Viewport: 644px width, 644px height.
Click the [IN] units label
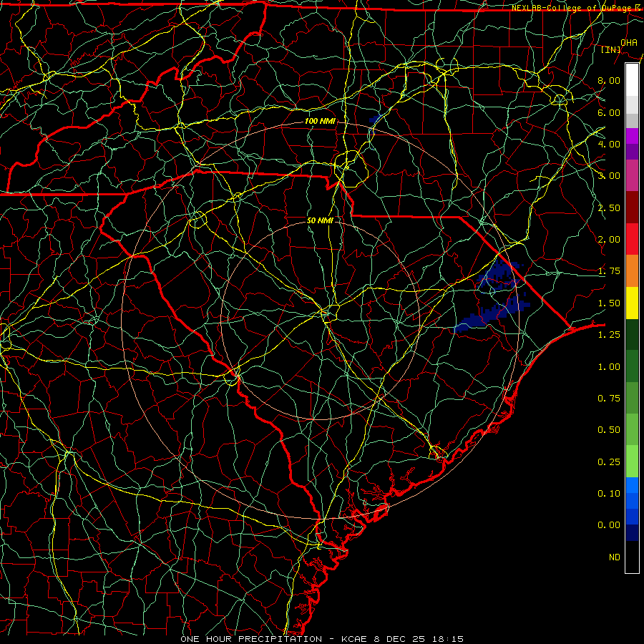tap(611, 50)
